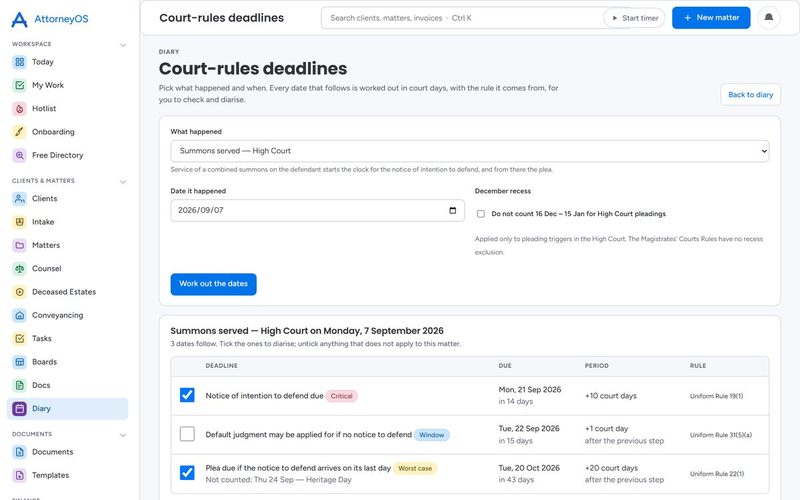Click the Intake icon

point(19,222)
